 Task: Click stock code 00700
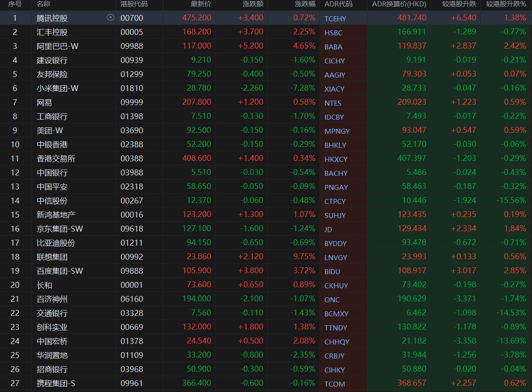tap(132, 18)
